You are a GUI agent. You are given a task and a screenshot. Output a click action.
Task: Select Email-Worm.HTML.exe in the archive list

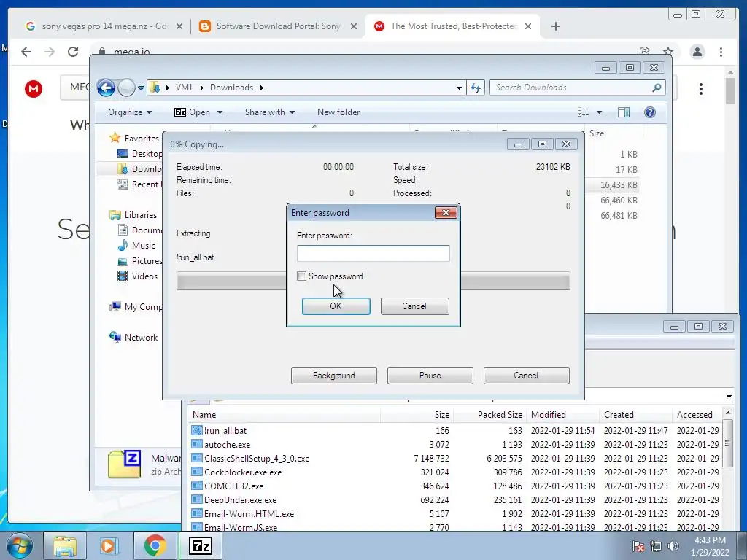point(249,513)
